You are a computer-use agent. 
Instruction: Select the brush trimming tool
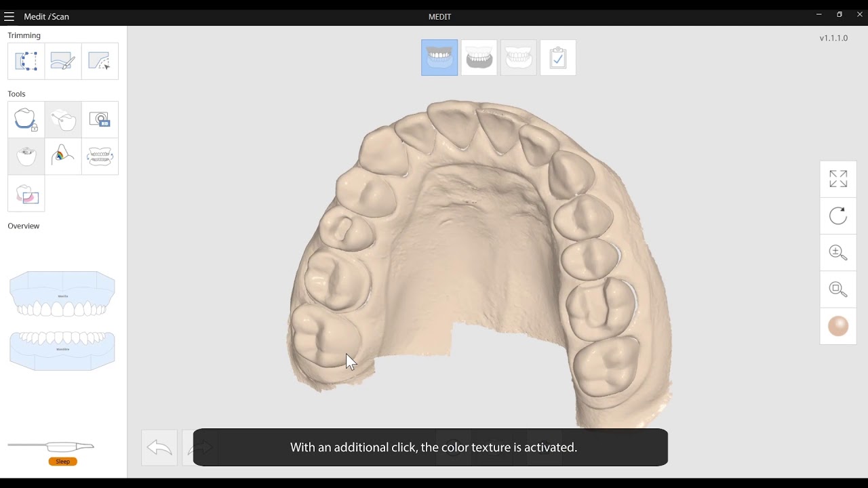coord(63,61)
